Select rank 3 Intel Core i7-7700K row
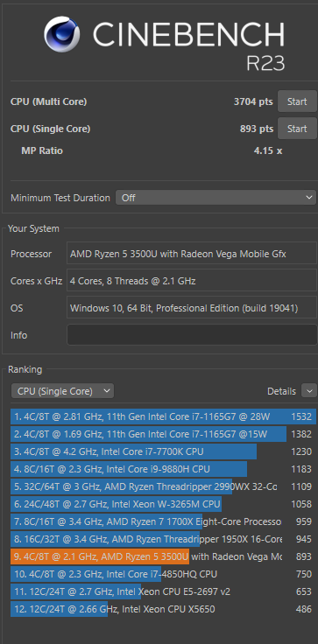Screen dimensions: 318x644 (x=163, y=451)
